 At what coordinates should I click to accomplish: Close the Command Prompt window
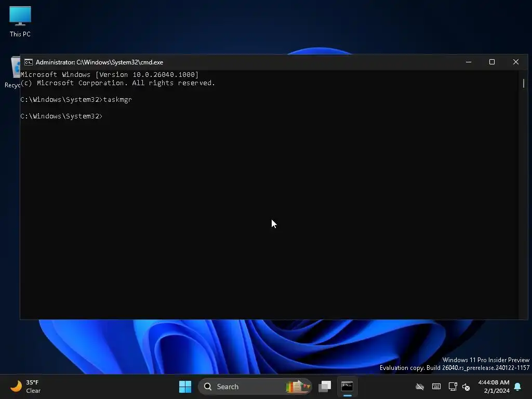(x=516, y=62)
